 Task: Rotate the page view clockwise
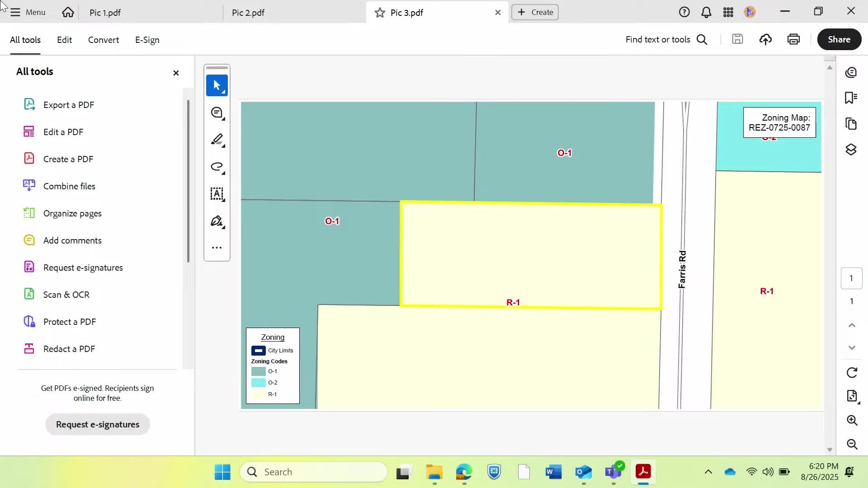[852, 373]
